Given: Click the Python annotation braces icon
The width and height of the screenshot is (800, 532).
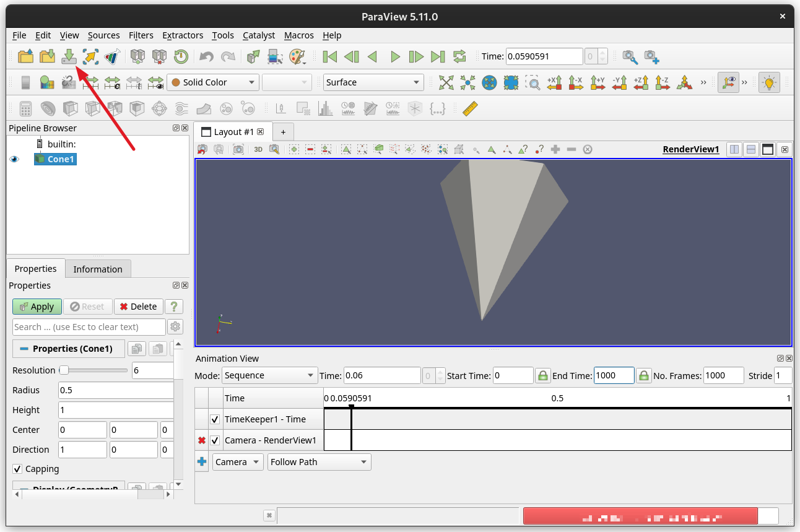Looking at the screenshot, I should pos(437,108).
